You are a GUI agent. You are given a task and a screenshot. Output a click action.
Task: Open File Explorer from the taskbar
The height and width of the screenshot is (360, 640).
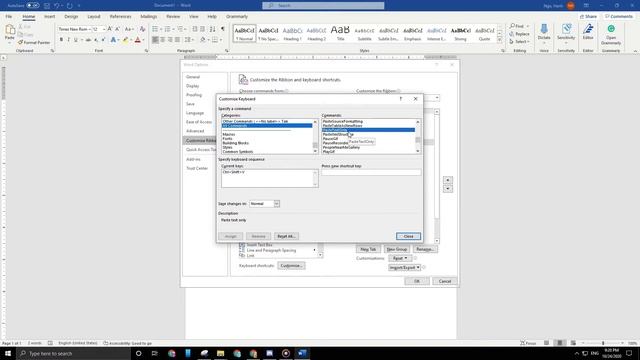(x=220, y=353)
